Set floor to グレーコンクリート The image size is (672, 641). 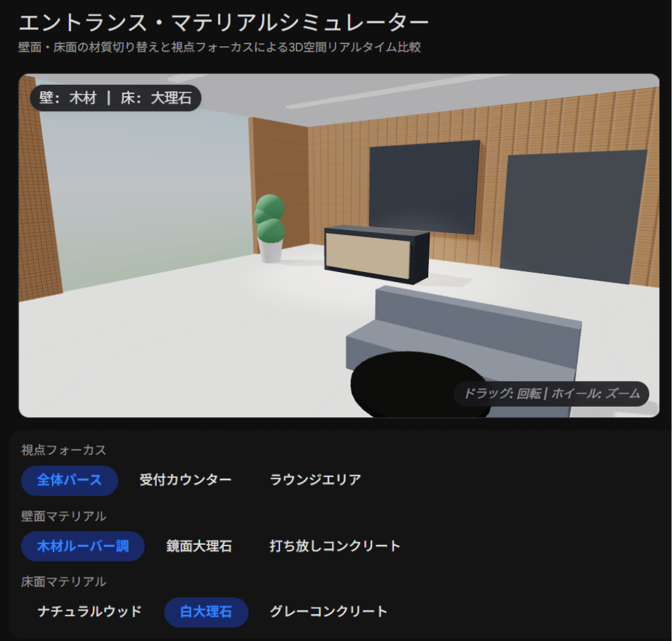(x=329, y=612)
